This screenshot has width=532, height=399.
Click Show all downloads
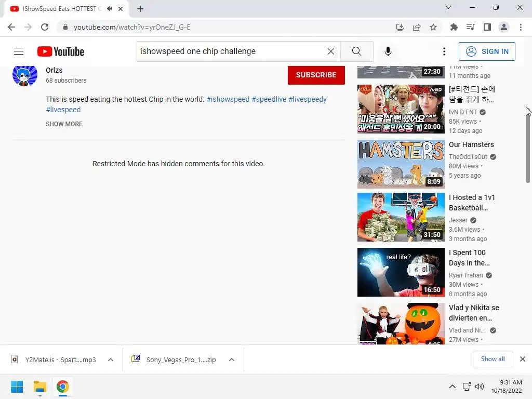tap(493, 359)
